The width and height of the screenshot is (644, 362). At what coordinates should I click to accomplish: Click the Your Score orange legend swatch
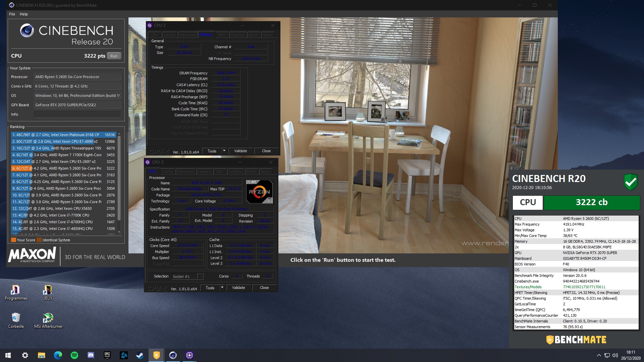click(x=13, y=240)
